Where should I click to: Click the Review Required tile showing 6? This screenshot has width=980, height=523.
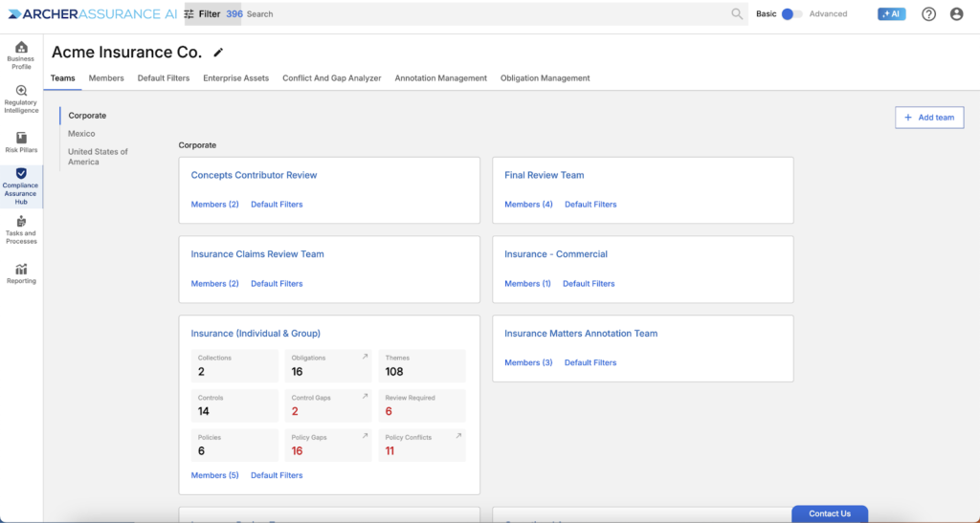point(422,405)
